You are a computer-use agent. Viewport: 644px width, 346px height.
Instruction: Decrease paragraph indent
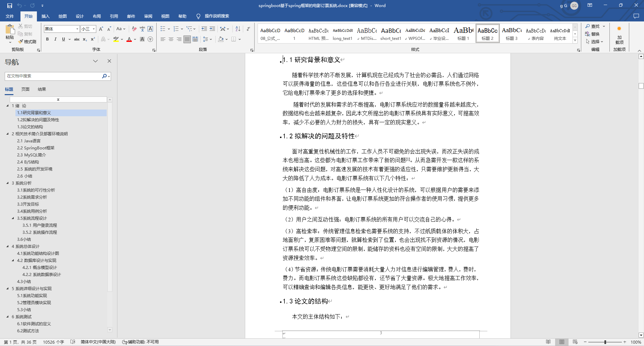tap(204, 29)
